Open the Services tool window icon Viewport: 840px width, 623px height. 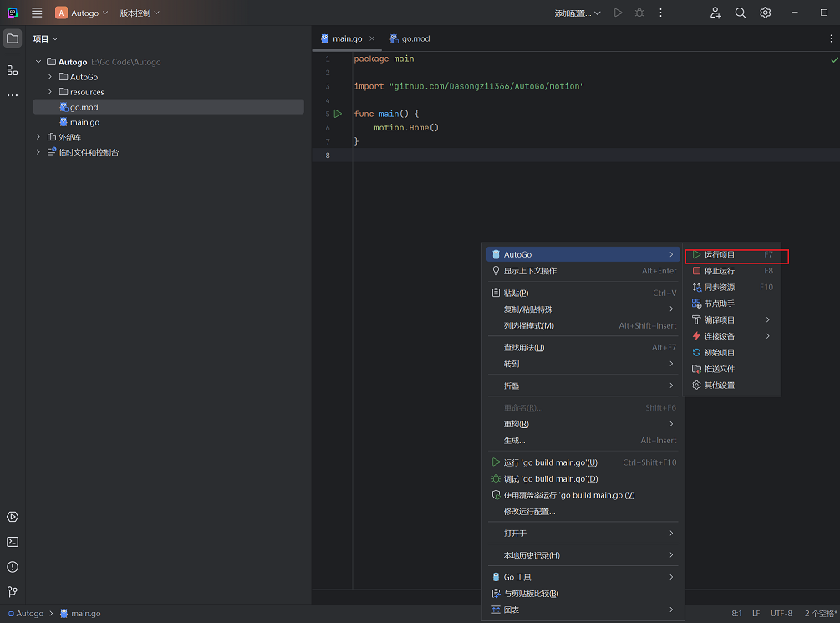[13, 517]
